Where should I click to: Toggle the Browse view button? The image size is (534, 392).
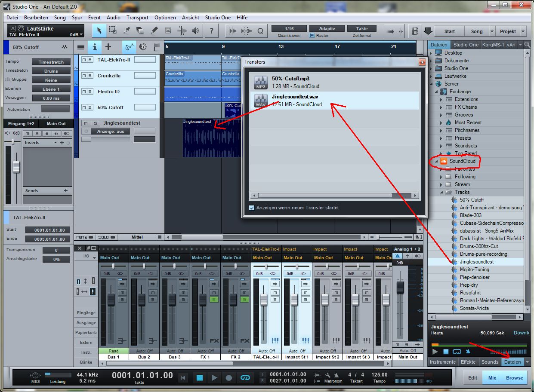point(514,378)
